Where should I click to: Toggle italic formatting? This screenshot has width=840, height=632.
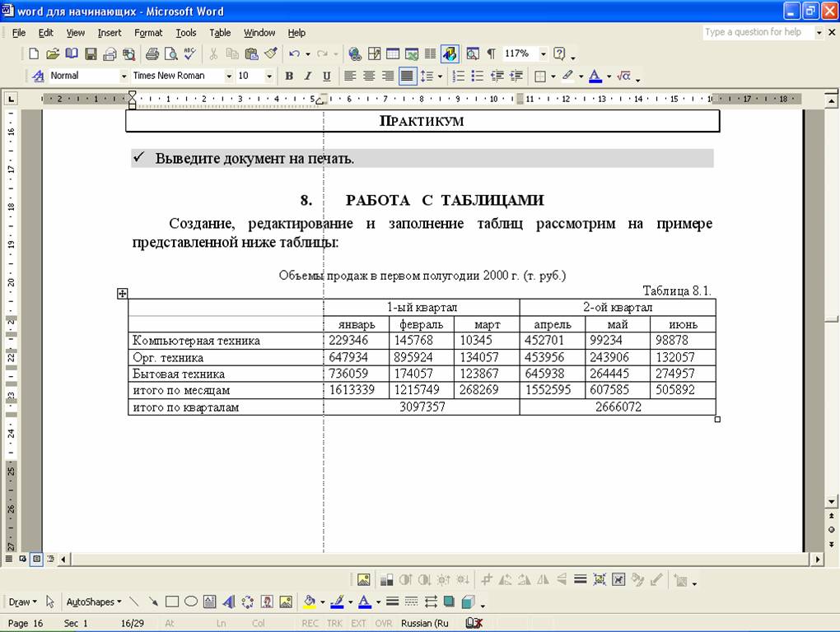(x=308, y=76)
